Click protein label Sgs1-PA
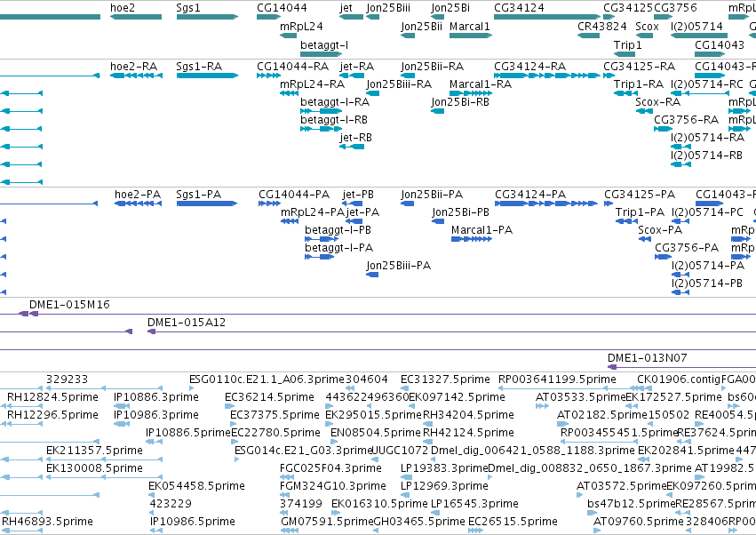This screenshot has width=756, height=535. [199, 195]
